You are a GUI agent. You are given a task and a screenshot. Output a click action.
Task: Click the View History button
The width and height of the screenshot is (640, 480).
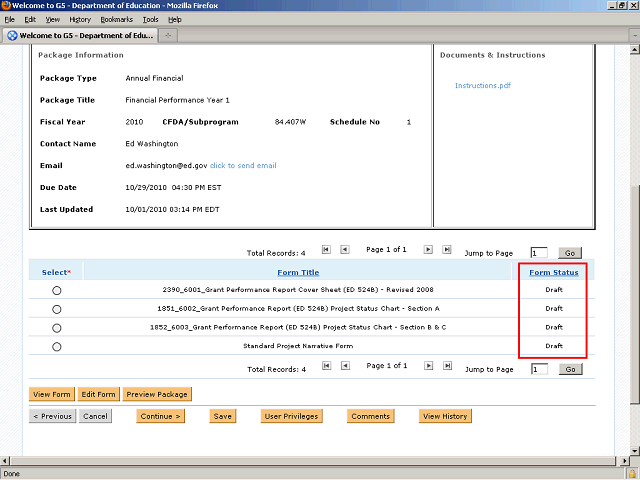pyautogui.click(x=445, y=416)
